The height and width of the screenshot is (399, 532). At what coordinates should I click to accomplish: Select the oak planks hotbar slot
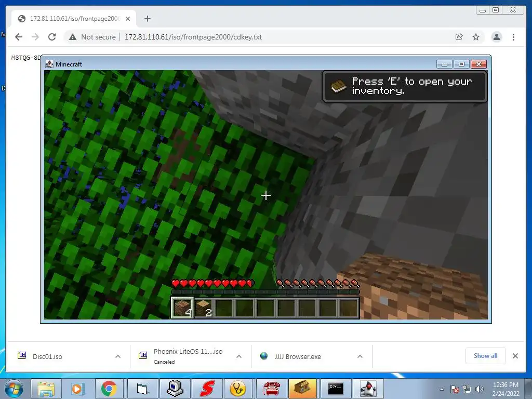(204, 308)
